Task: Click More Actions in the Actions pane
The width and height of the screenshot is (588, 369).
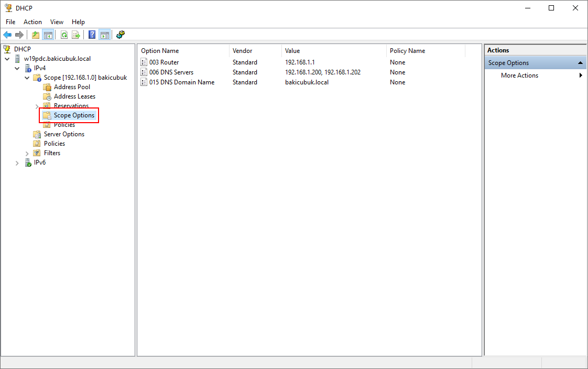Action: click(x=519, y=75)
